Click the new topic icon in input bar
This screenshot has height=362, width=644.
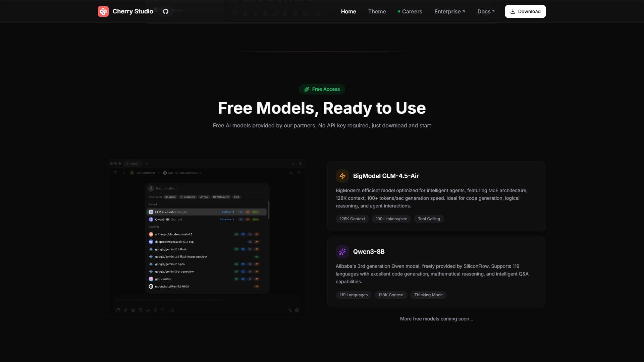point(118,310)
